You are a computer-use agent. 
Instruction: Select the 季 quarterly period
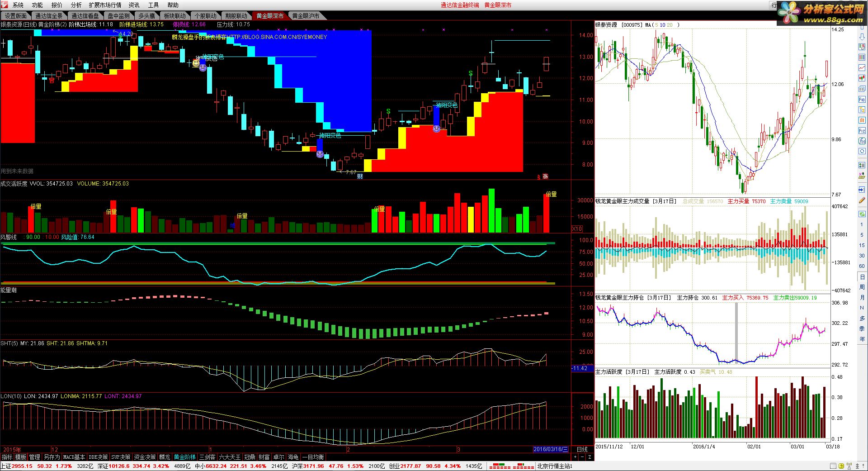pyautogui.click(x=862, y=328)
